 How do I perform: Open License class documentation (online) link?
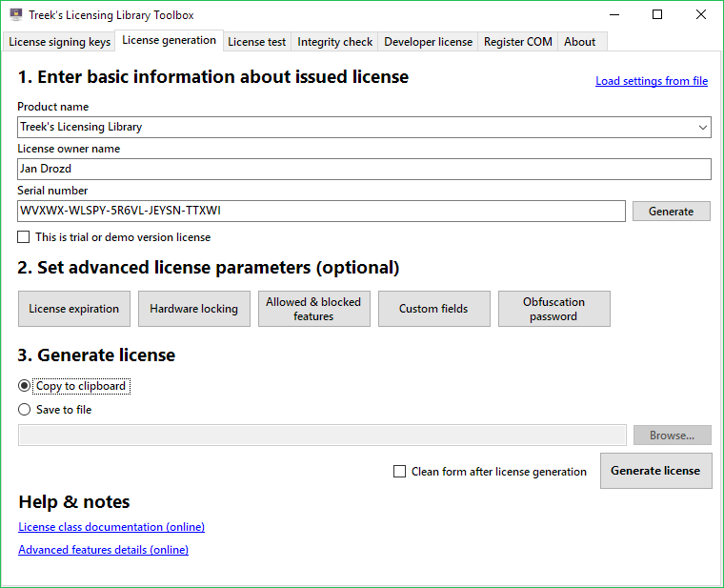[x=111, y=527]
